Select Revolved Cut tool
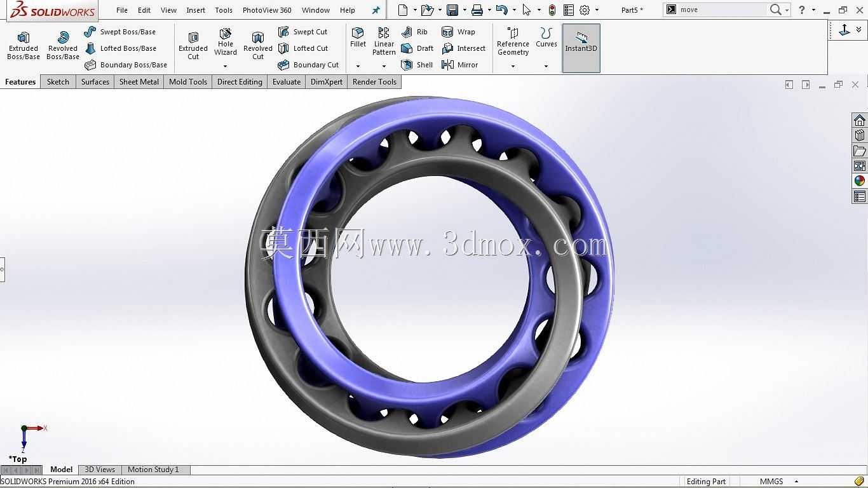The width and height of the screenshot is (868, 488). click(258, 45)
